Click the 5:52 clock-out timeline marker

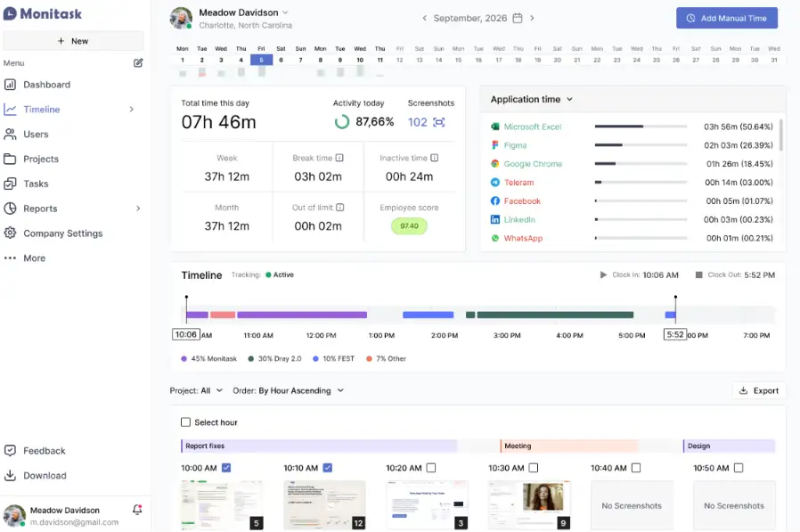click(x=675, y=334)
